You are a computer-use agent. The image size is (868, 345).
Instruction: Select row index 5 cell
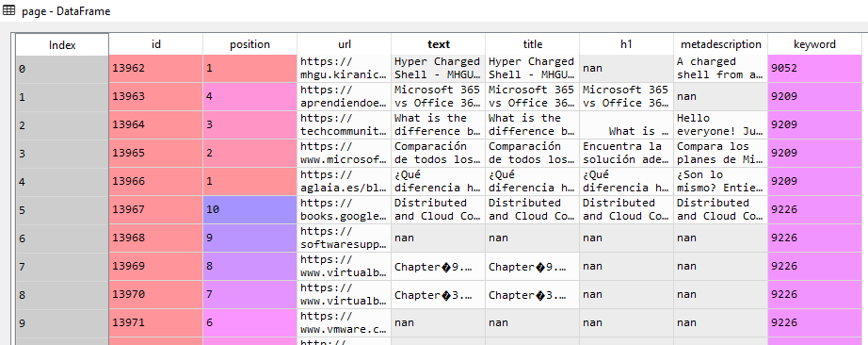[x=62, y=210]
